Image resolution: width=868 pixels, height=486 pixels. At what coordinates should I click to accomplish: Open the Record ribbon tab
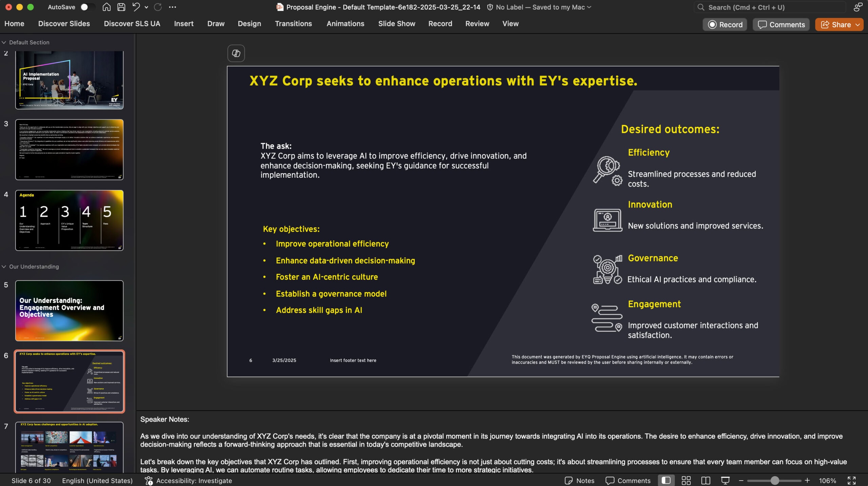[440, 24]
